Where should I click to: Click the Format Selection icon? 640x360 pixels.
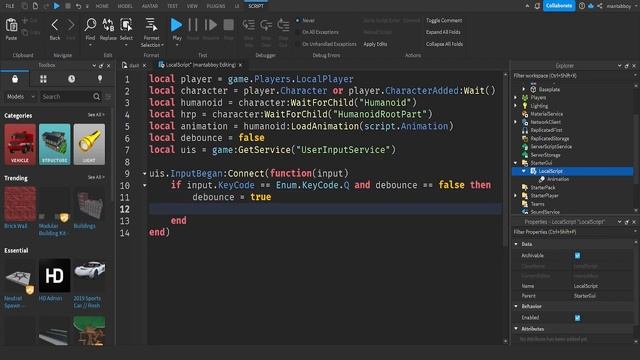click(x=151, y=25)
